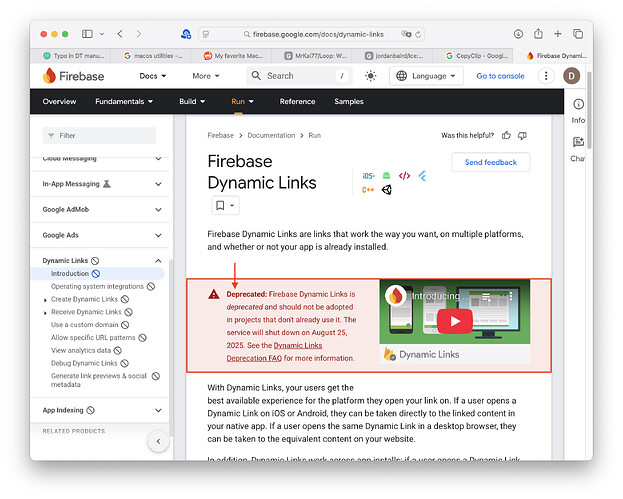The width and height of the screenshot is (623, 499).
Task: Open 'Use a custom domain' sidebar link
Action: 85,325
